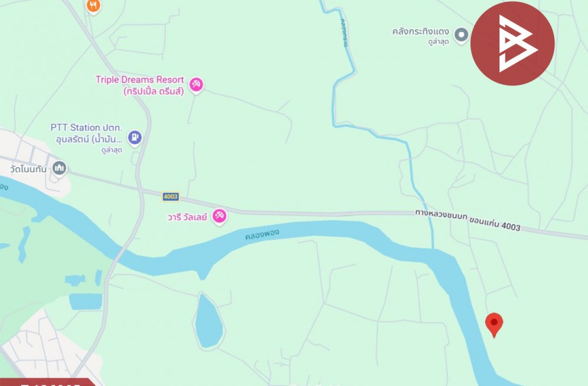This screenshot has height=386, width=588.
Task: Open the PTT Station fuel pump icon
Action: coord(135,138)
